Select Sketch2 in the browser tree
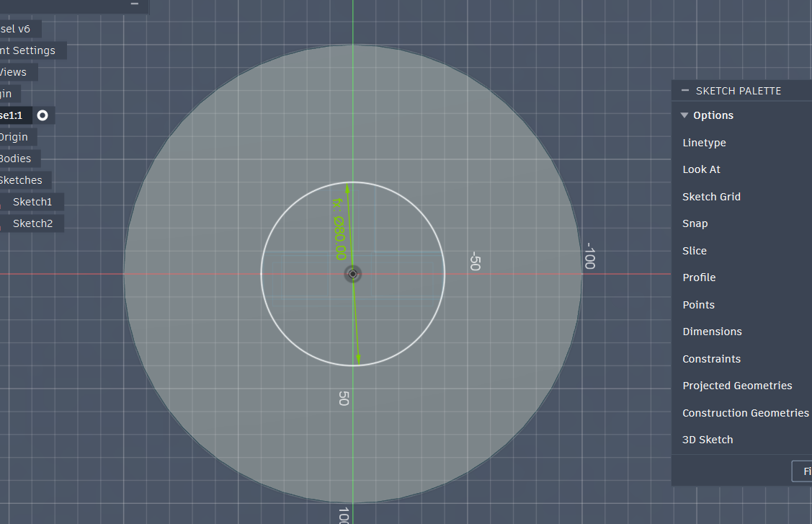This screenshot has width=812, height=524. (32, 223)
